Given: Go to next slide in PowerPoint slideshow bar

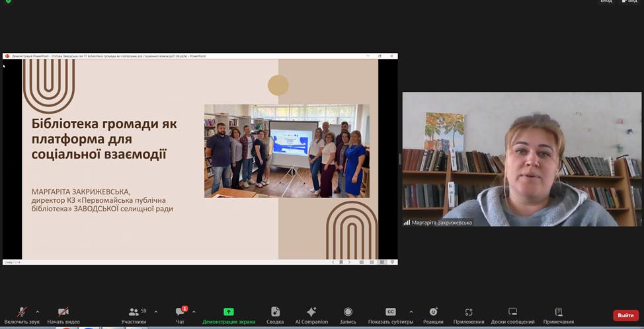Looking at the screenshot, I should pos(350,262).
